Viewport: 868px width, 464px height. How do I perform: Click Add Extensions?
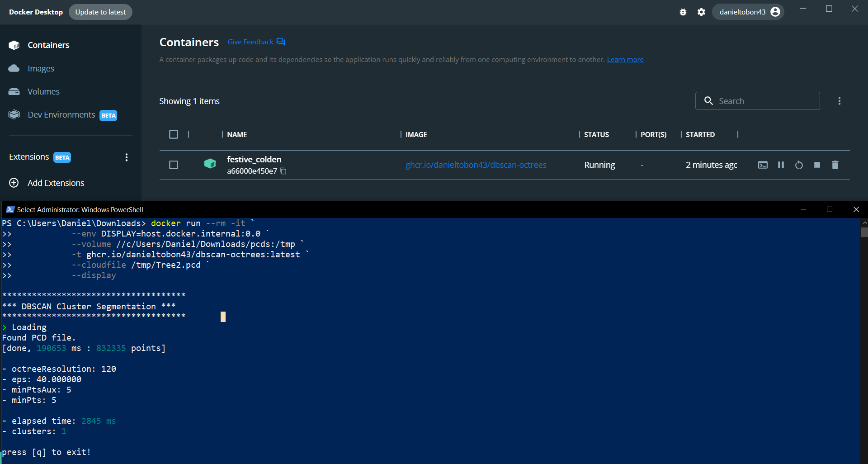(x=56, y=183)
